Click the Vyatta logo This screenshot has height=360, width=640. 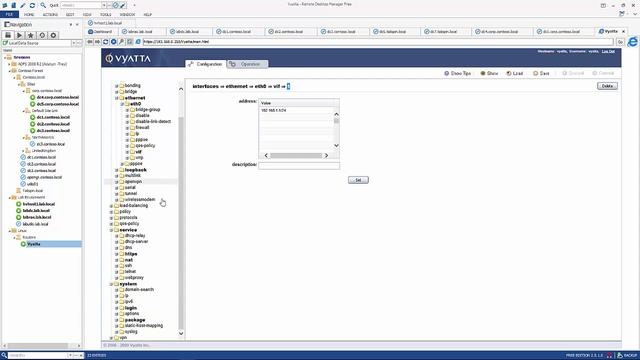tap(128, 58)
